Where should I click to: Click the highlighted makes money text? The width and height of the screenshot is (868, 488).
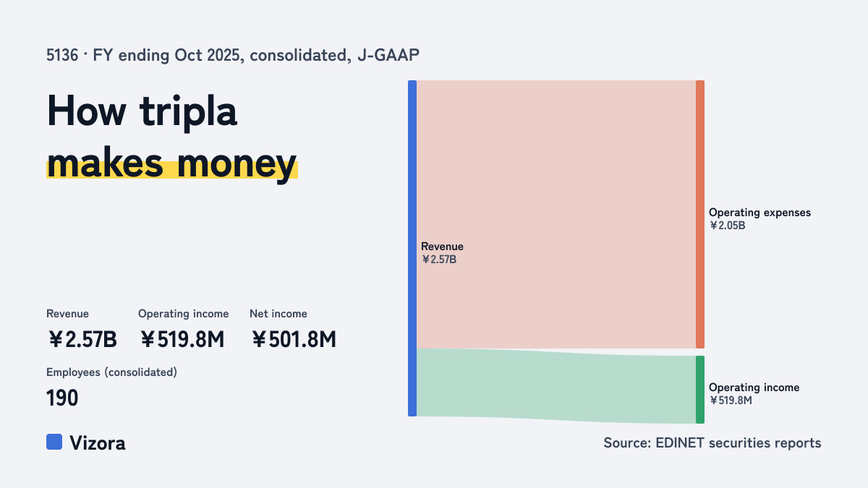[171, 163]
